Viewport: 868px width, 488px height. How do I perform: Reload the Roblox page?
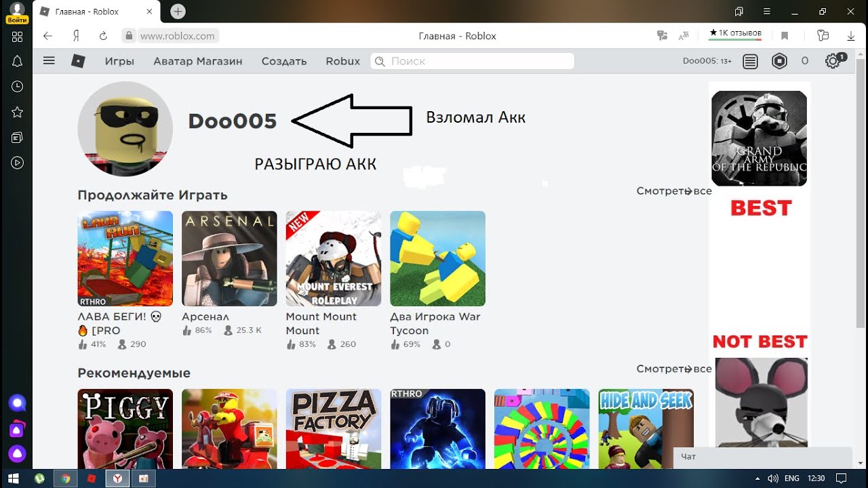(x=104, y=36)
